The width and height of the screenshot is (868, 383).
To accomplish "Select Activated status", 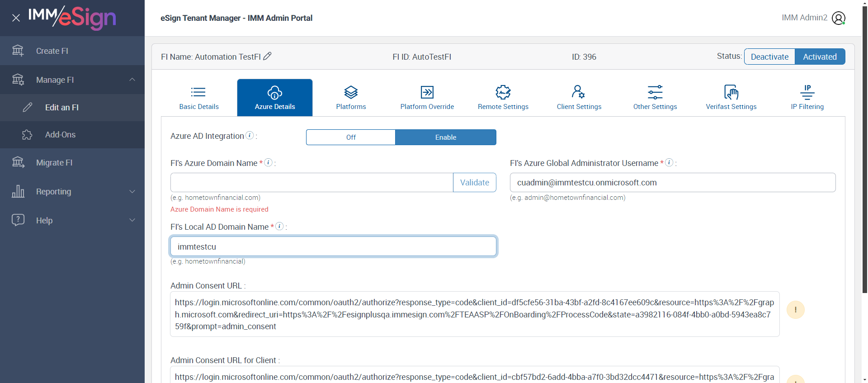I will pos(820,57).
